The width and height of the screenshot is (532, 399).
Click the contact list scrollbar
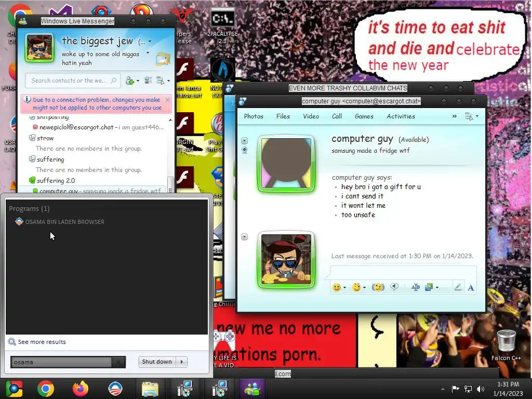pos(170,184)
